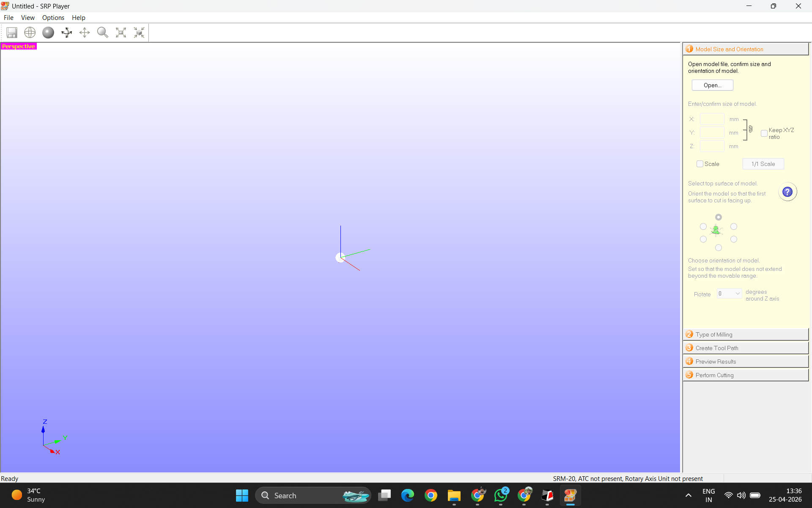
Task: Click the Open... button
Action: coord(713,85)
